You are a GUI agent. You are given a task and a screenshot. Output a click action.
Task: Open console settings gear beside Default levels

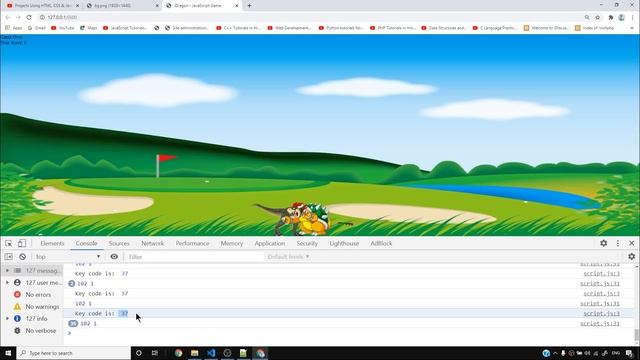click(631, 257)
